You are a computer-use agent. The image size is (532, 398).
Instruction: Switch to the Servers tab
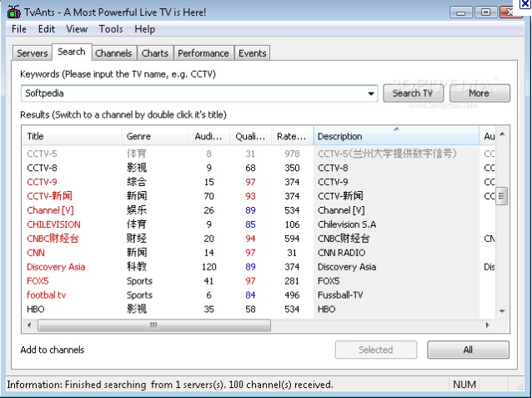click(33, 53)
